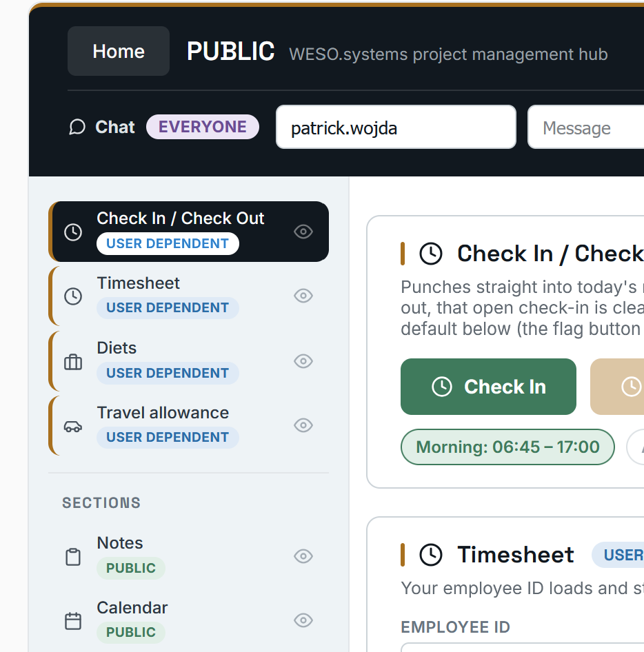Open the Diets sidebar item
The width and height of the screenshot is (644, 652).
[x=189, y=361]
